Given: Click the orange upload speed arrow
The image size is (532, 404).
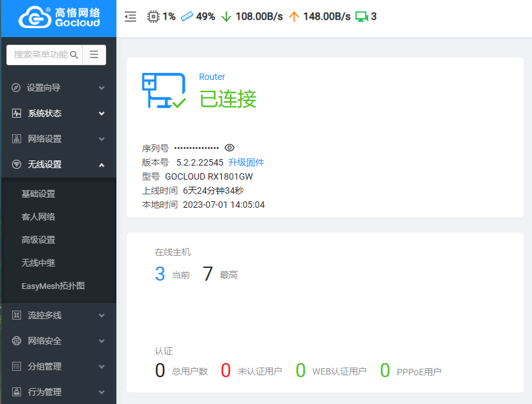Looking at the screenshot, I should pyautogui.click(x=293, y=17).
